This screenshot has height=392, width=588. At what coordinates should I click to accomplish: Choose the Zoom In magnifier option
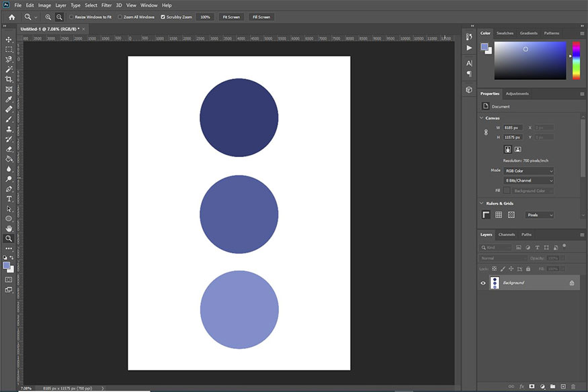coord(48,17)
